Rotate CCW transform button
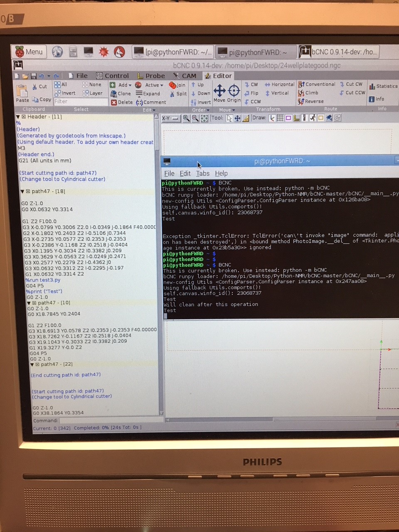This screenshot has height=532, width=399. tap(252, 101)
